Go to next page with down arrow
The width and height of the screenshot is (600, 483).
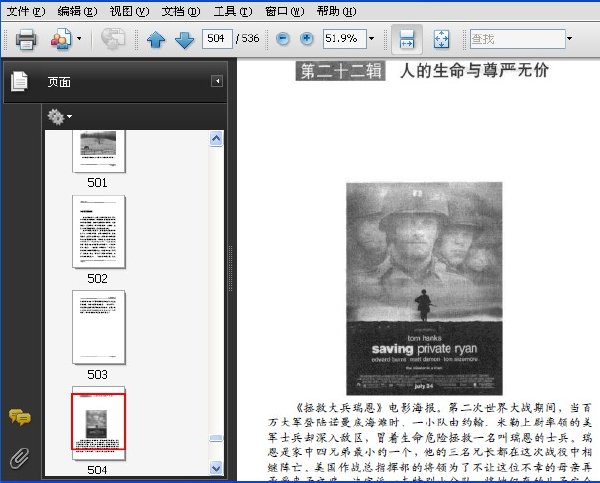(184, 39)
